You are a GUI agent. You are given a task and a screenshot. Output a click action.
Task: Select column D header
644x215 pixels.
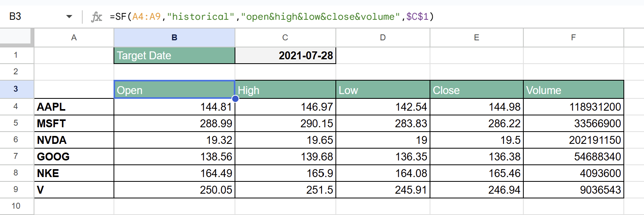coord(383,38)
